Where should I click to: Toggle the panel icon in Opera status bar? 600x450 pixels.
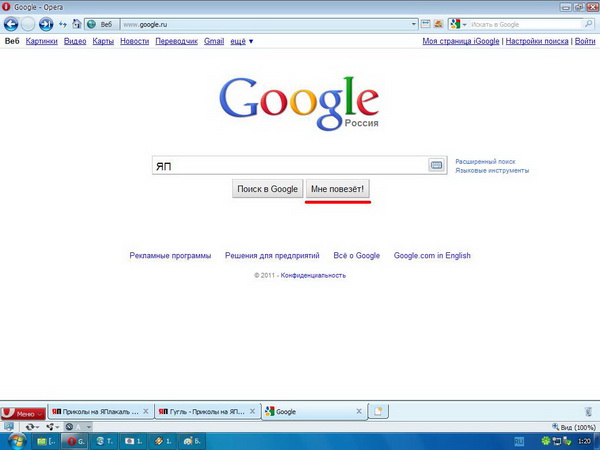(x=8, y=427)
